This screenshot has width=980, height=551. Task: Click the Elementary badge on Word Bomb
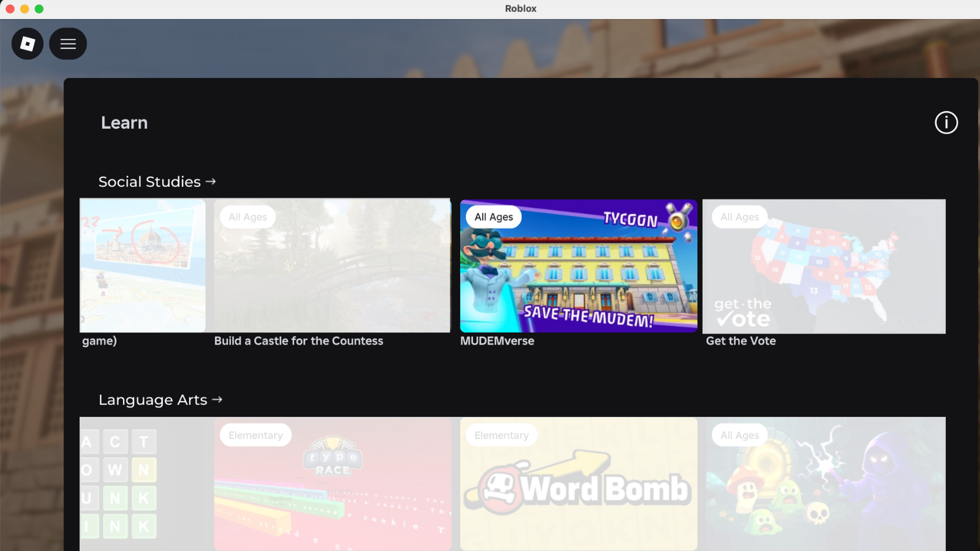coord(501,435)
